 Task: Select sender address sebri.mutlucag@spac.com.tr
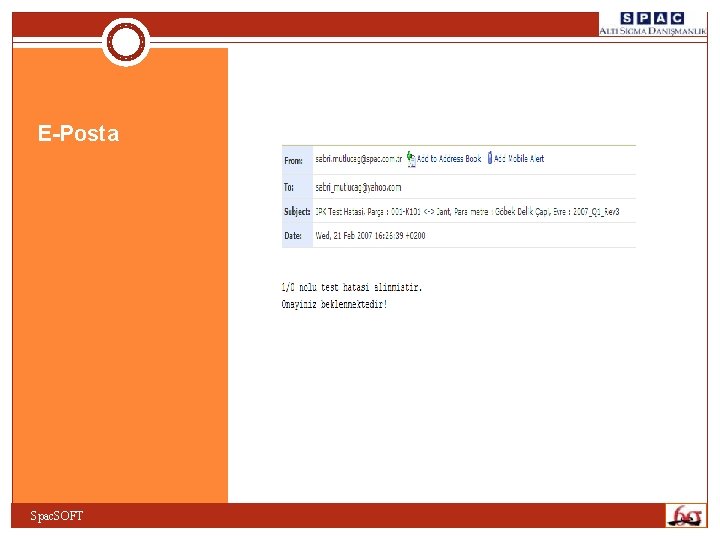click(x=359, y=159)
